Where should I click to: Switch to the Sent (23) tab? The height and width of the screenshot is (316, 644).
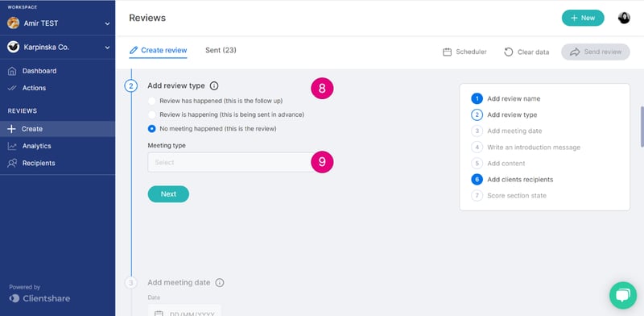[x=221, y=50]
